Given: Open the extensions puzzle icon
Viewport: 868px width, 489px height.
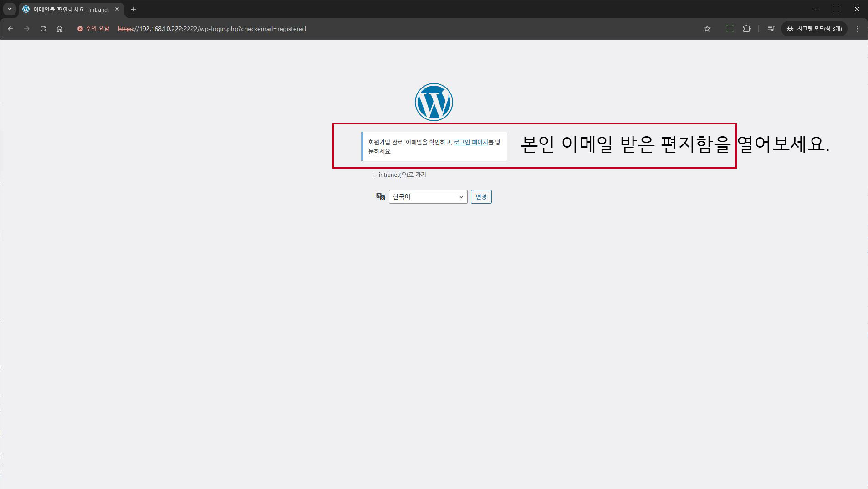Looking at the screenshot, I should (746, 29).
